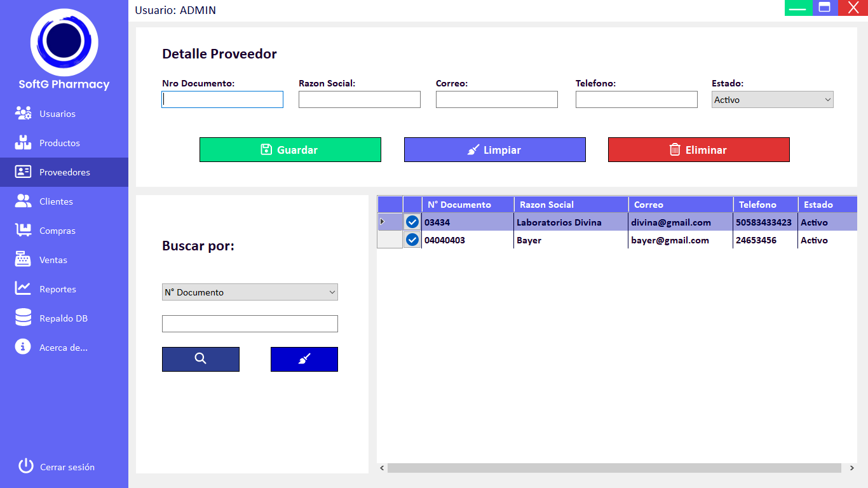Image resolution: width=868 pixels, height=488 pixels.
Task: Select the check for the Bayer row
Action: point(412,240)
